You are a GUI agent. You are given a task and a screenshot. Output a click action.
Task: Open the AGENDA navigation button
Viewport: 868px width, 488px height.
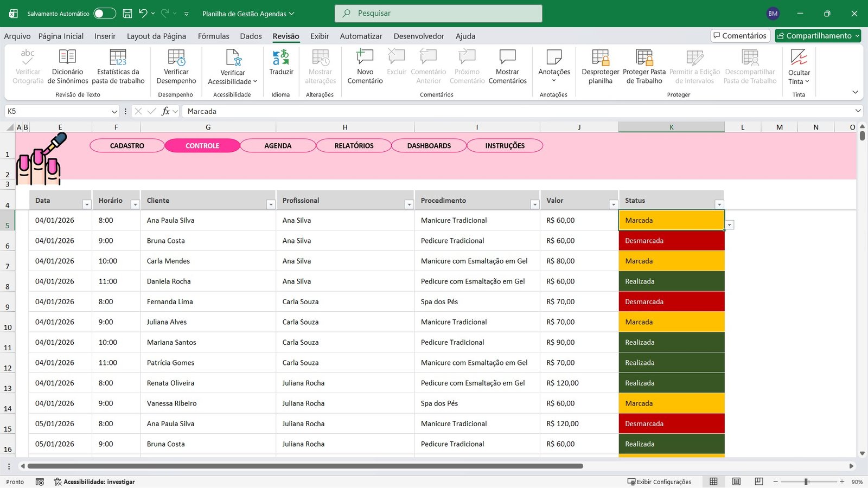point(278,145)
